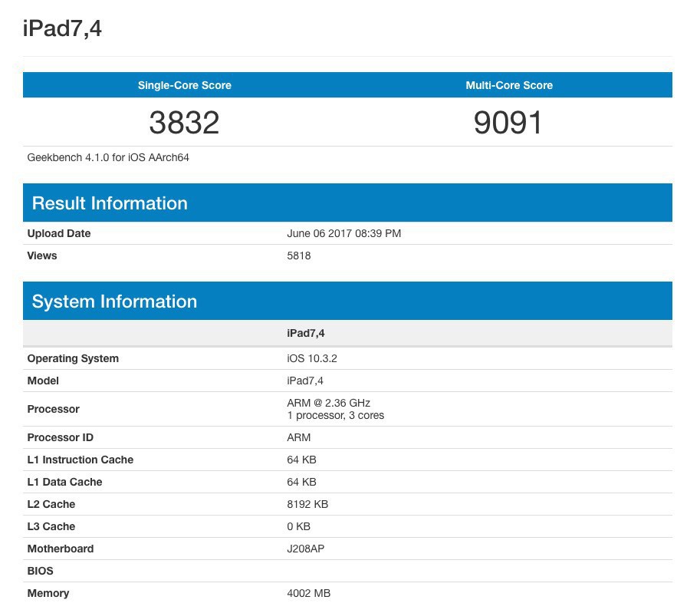The height and width of the screenshot is (613, 700).
Task: Click the L3 Cache value 0 KB
Action: pyautogui.click(x=298, y=526)
